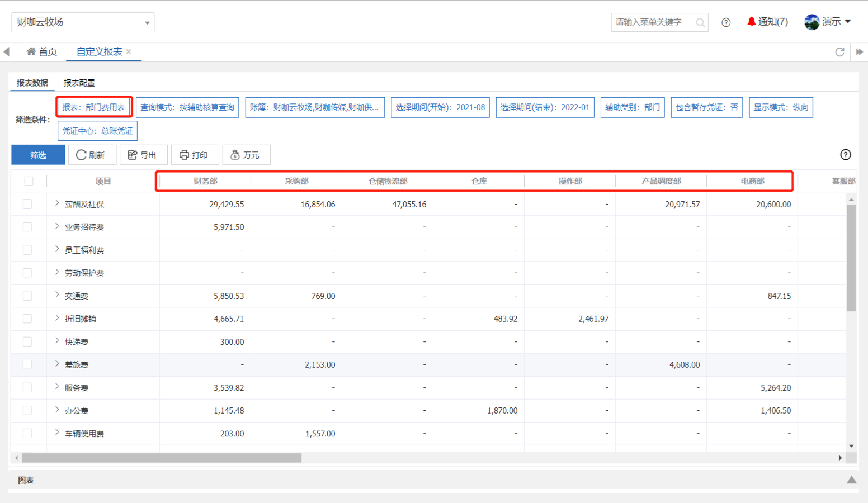Check the 差旅费 row checkbox
The image size is (868, 503).
(x=27, y=365)
